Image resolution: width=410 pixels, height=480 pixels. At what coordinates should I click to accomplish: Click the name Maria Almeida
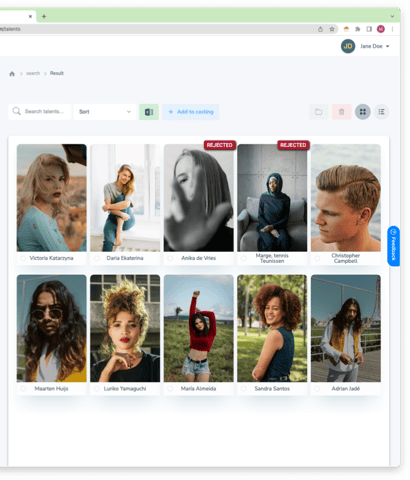pyautogui.click(x=199, y=389)
